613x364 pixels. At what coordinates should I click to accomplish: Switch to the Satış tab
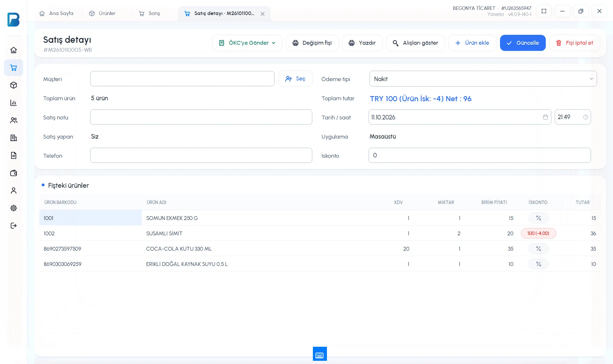(150, 13)
